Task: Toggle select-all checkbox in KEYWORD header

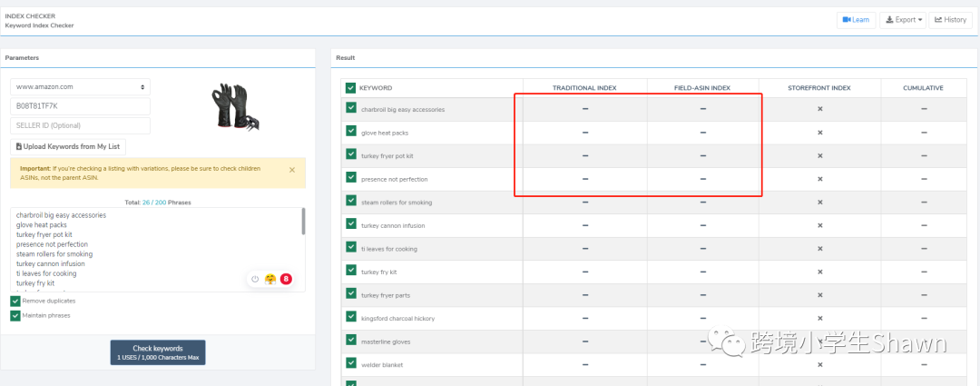Action: pyautogui.click(x=350, y=87)
